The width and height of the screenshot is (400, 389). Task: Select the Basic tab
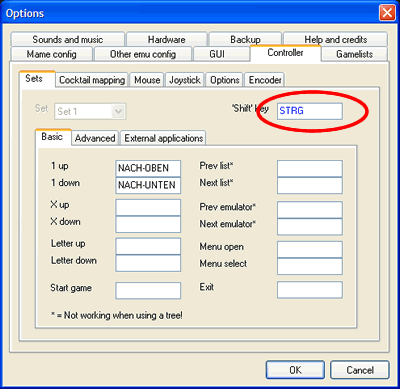point(52,137)
